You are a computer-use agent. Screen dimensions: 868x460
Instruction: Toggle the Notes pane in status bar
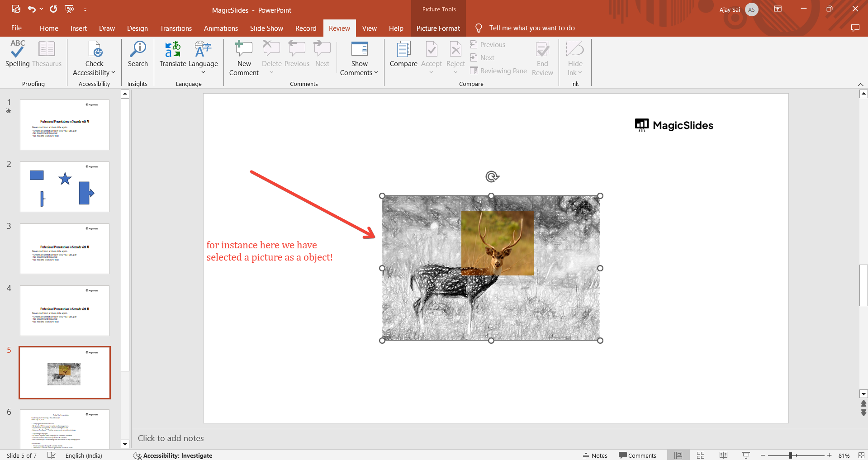tap(595, 455)
